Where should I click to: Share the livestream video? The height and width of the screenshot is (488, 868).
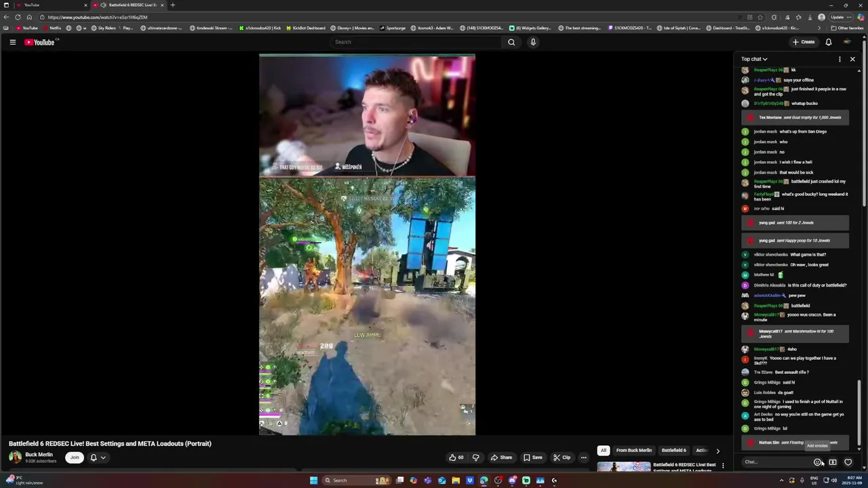[501, 457]
